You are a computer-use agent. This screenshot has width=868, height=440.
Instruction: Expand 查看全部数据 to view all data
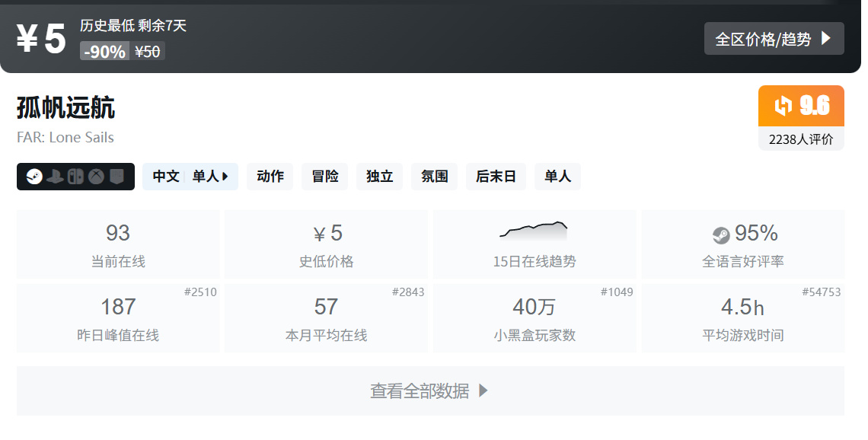coord(431,391)
